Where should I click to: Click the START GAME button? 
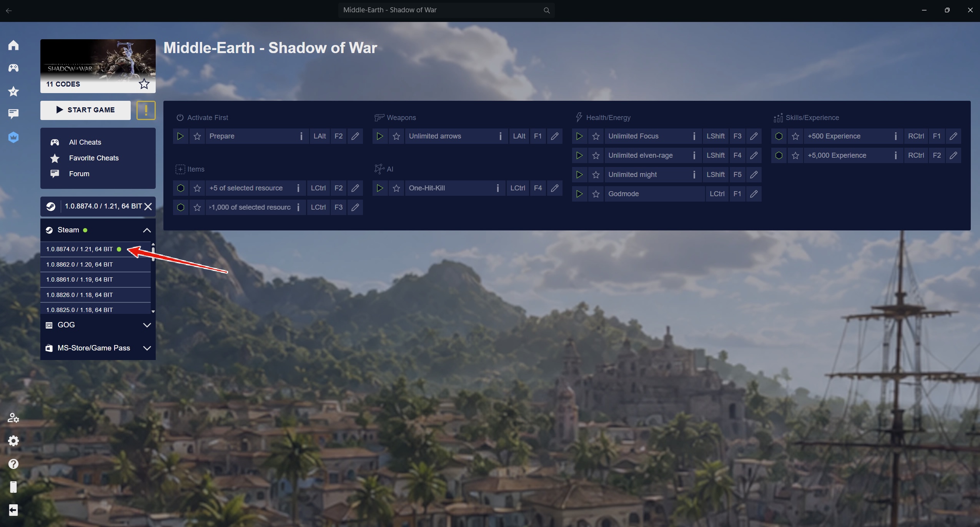(x=85, y=110)
